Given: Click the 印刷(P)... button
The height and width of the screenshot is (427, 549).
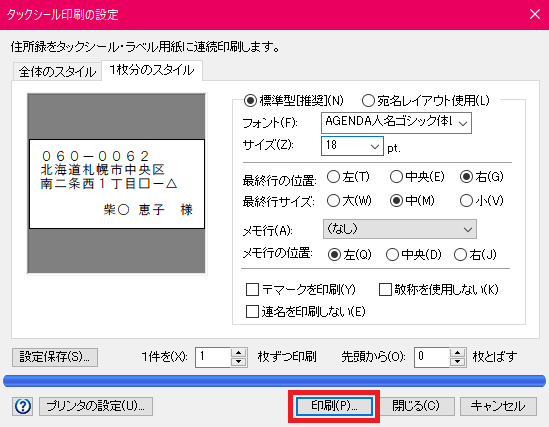Looking at the screenshot, I should click(334, 406).
